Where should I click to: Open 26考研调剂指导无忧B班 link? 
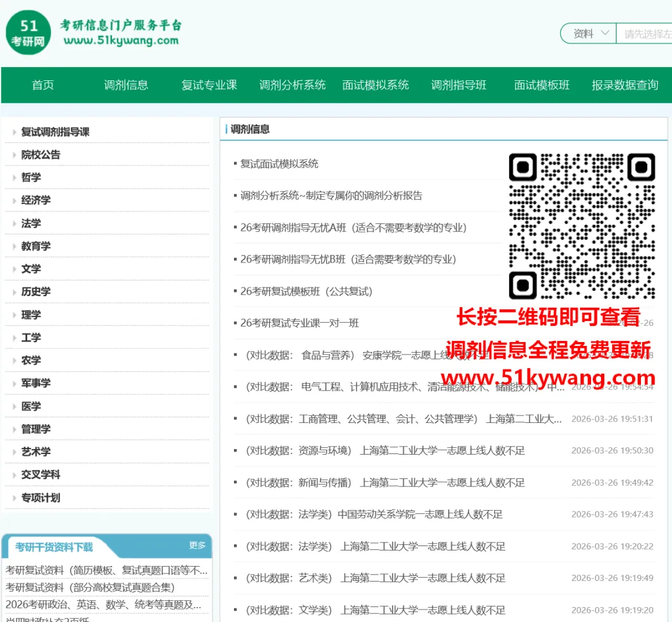pyautogui.click(x=348, y=259)
